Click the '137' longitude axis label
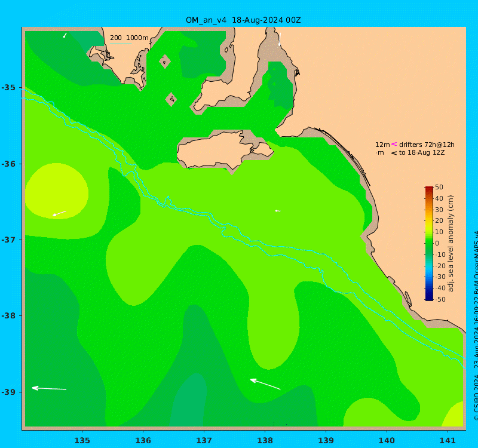Image resolution: width=478 pixels, height=448 pixels. pos(204,440)
